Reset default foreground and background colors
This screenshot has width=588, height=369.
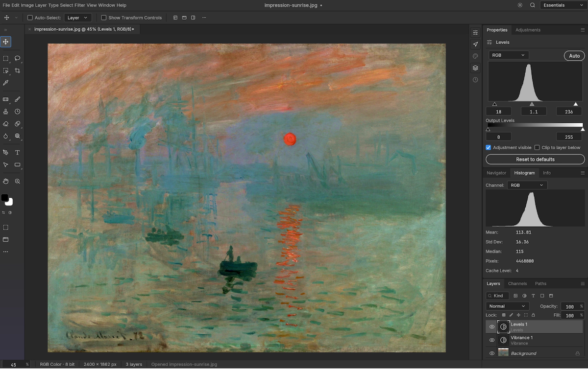[x=10, y=212]
